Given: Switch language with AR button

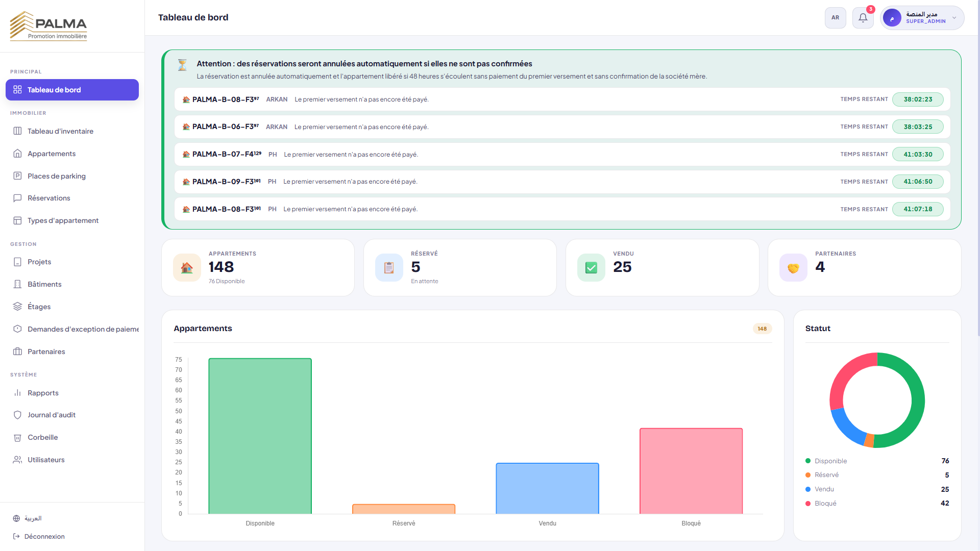Looking at the screenshot, I should (835, 18).
